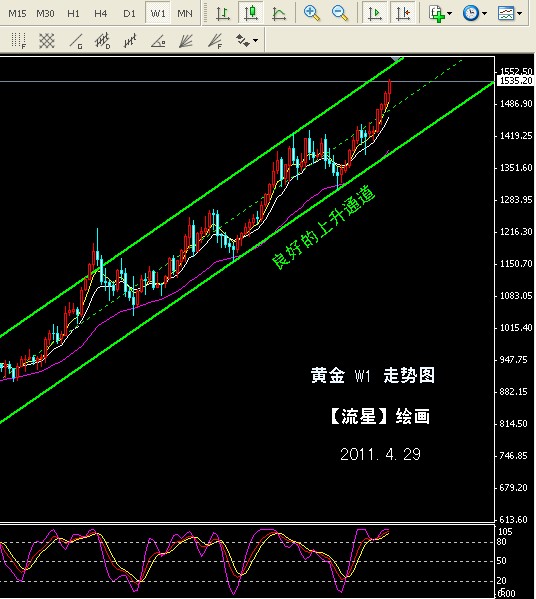Select the standard deviation channel tool
The height and width of the screenshot is (599, 536).
[x=102, y=40]
